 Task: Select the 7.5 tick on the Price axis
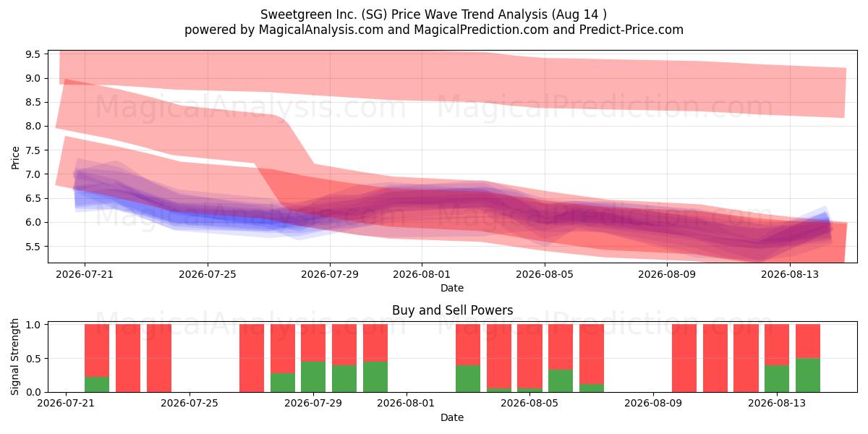[34, 150]
